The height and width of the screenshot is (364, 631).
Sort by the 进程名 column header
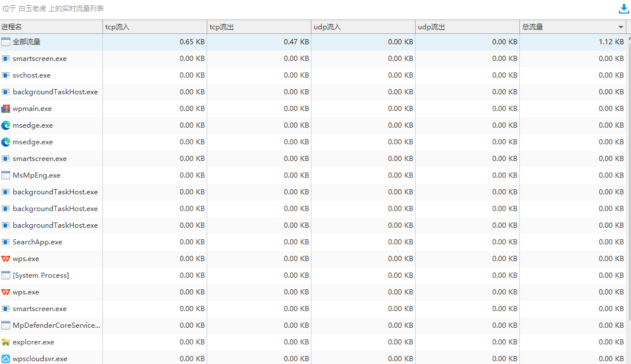point(51,27)
